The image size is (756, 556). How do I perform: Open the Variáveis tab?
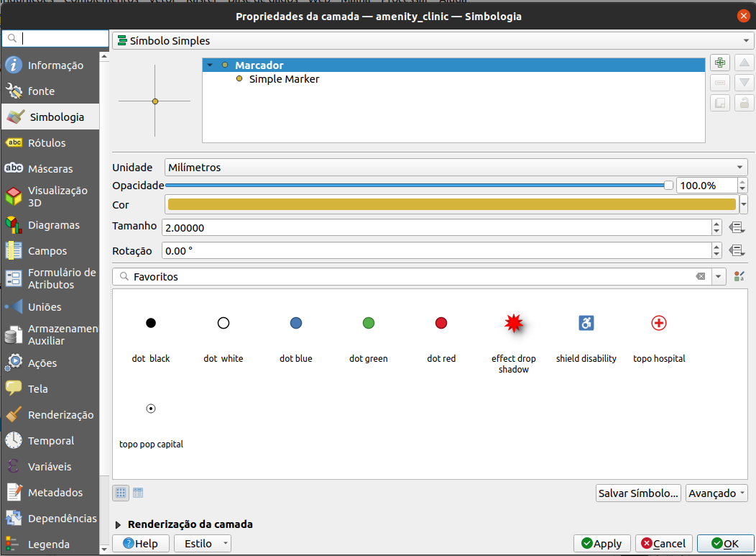point(50,466)
